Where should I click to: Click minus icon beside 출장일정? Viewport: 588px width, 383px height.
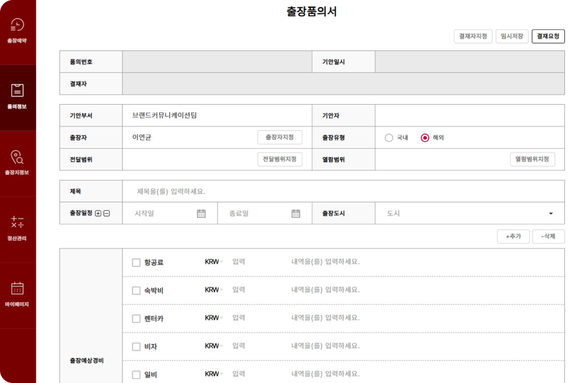click(107, 213)
